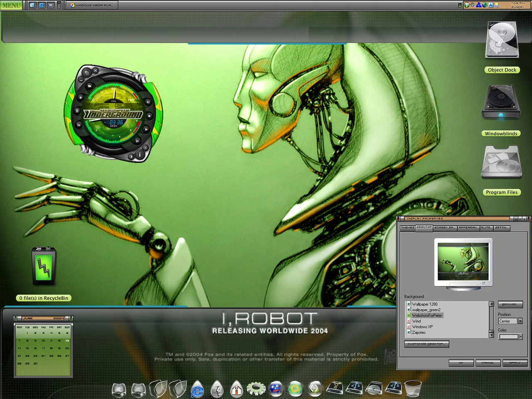Click the Browse button
The image size is (532, 399).
(510, 305)
